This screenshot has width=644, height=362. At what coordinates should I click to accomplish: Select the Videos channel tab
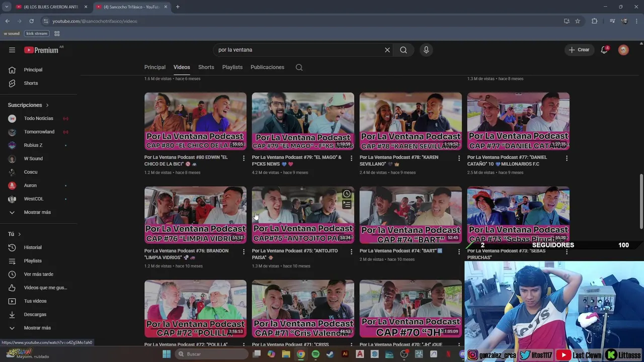182,67
